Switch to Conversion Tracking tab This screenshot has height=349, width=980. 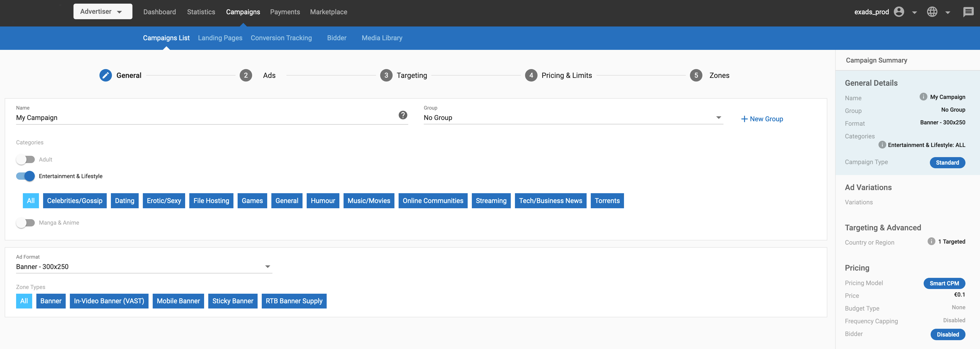tap(281, 38)
